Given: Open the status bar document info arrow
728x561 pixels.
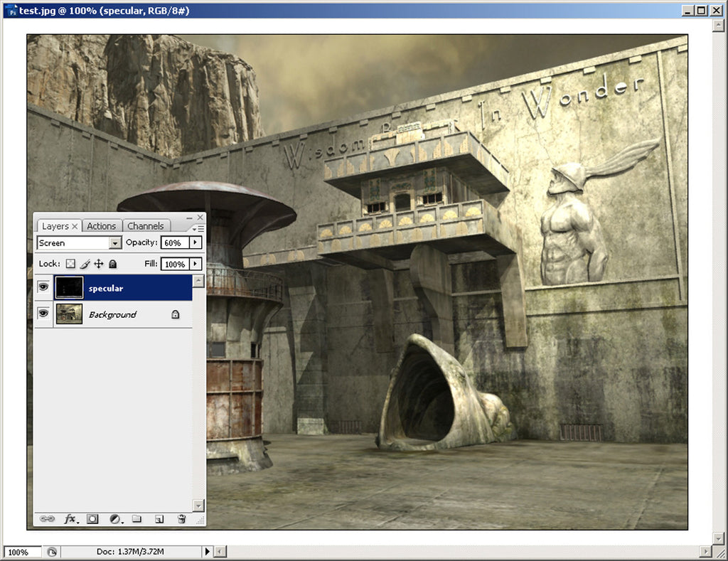Looking at the screenshot, I should coord(208,552).
